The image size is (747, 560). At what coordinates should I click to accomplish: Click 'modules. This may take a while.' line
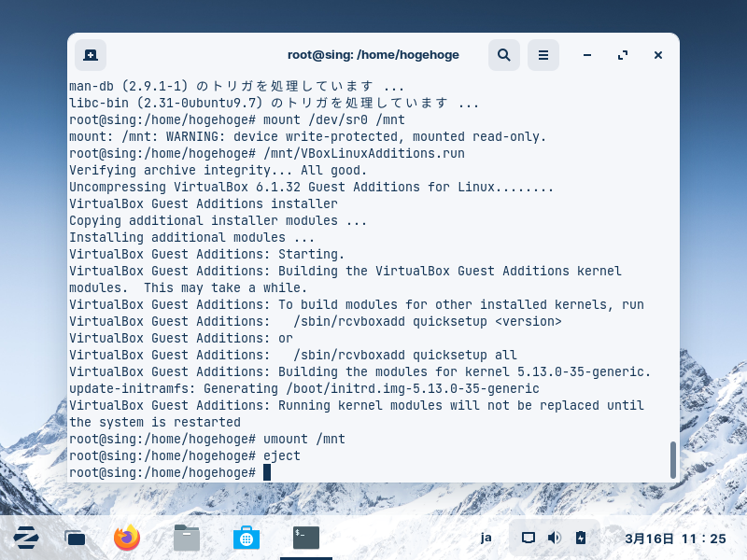pyautogui.click(x=189, y=287)
